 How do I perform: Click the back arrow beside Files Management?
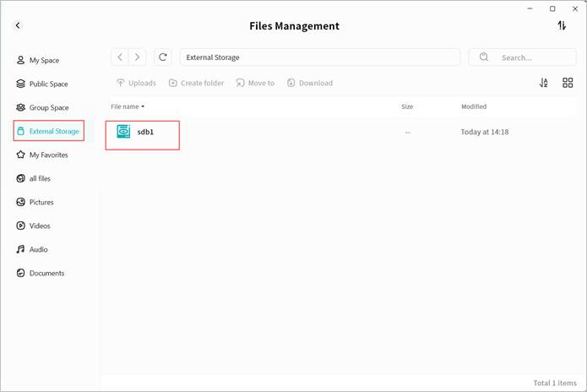18,26
